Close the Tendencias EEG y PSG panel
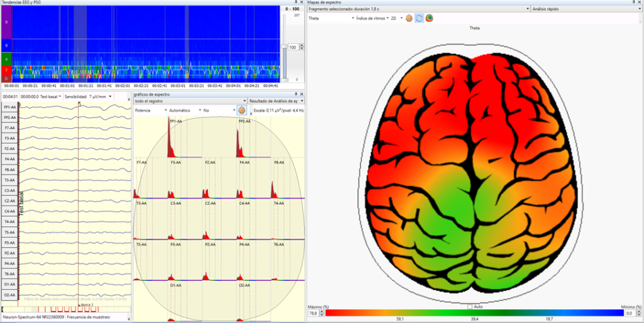644x323 pixels. coord(301,3)
